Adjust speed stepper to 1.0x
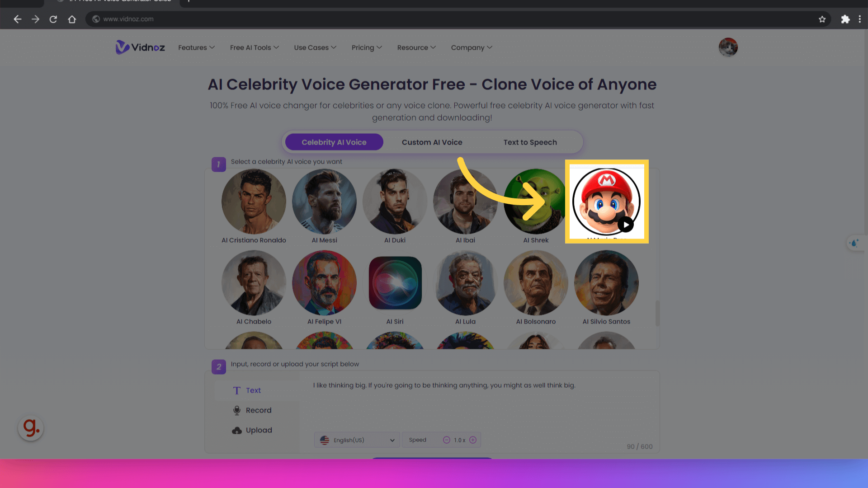The image size is (868, 488). 460,440
